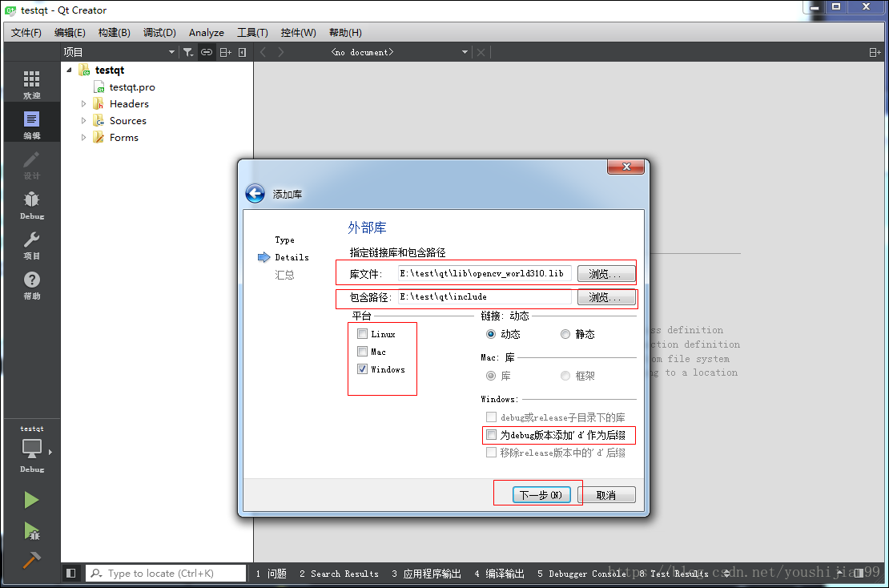
Task: Click the Qt Creator title bar logo
Action: [x=10, y=10]
